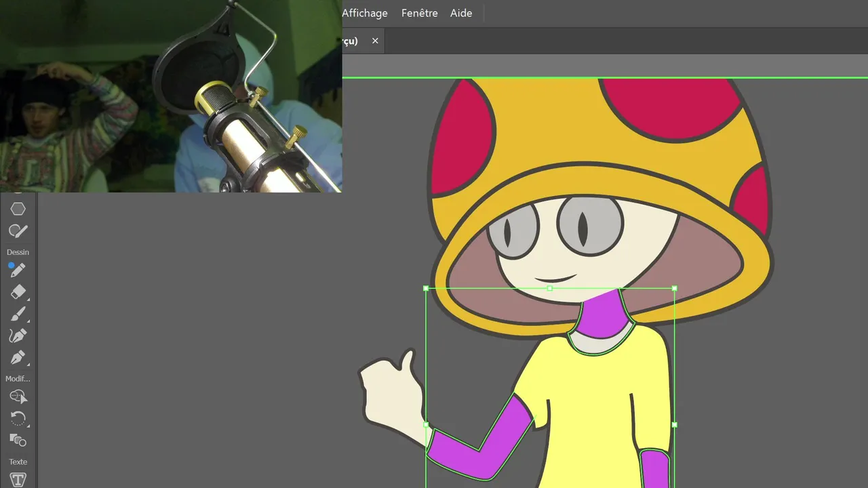Click the top-left selection handle
The width and height of the screenshot is (868, 488).
[x=426, y=288]
